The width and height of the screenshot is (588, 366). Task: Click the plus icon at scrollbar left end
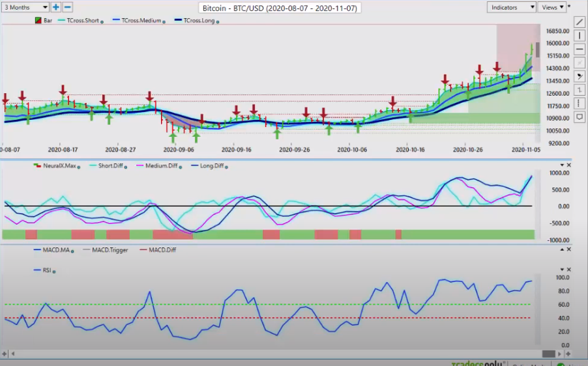4,354
